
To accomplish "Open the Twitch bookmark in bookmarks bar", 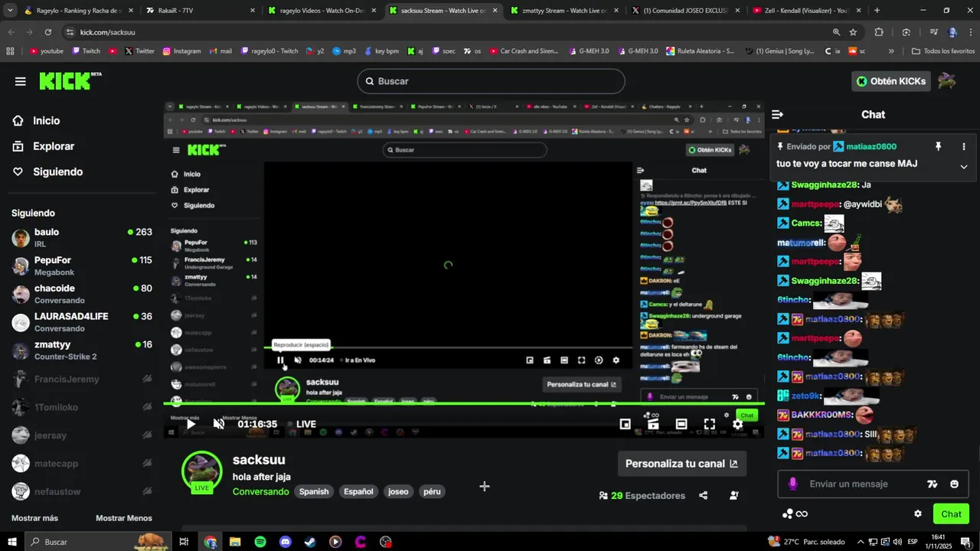I will tap(87, 51).
